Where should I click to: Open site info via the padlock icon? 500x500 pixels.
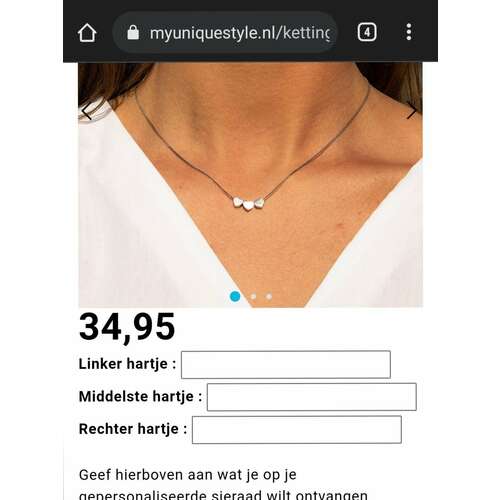pos(133,32)
